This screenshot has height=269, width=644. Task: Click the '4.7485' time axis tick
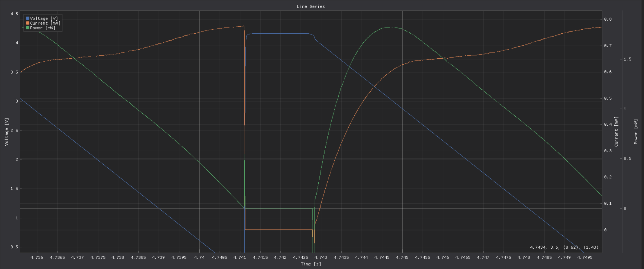pos(544,257)
